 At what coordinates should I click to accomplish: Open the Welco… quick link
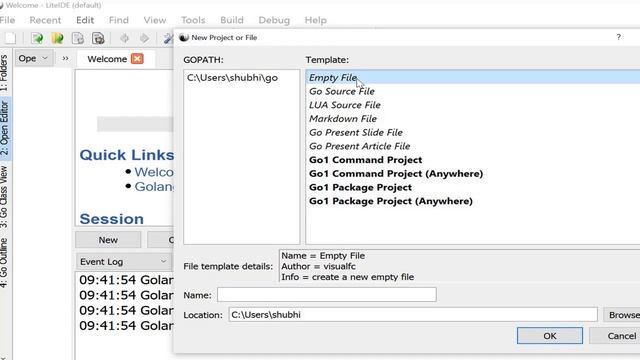(154, 172)
